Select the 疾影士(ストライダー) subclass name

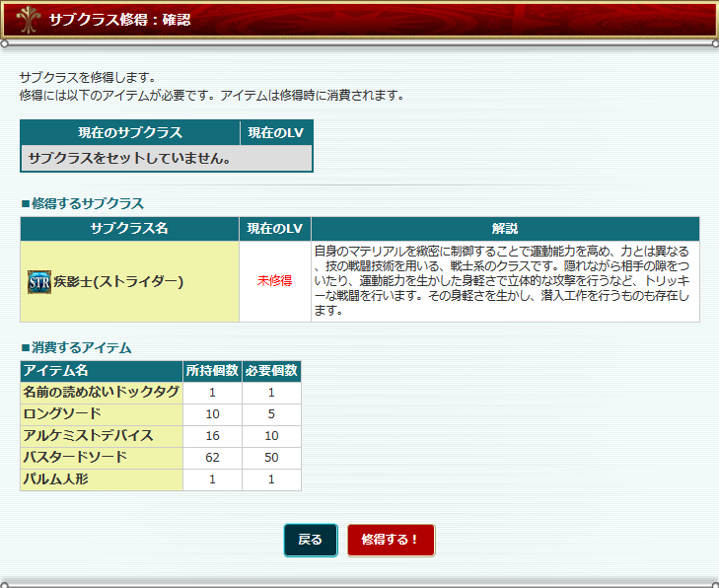point(118,281)
